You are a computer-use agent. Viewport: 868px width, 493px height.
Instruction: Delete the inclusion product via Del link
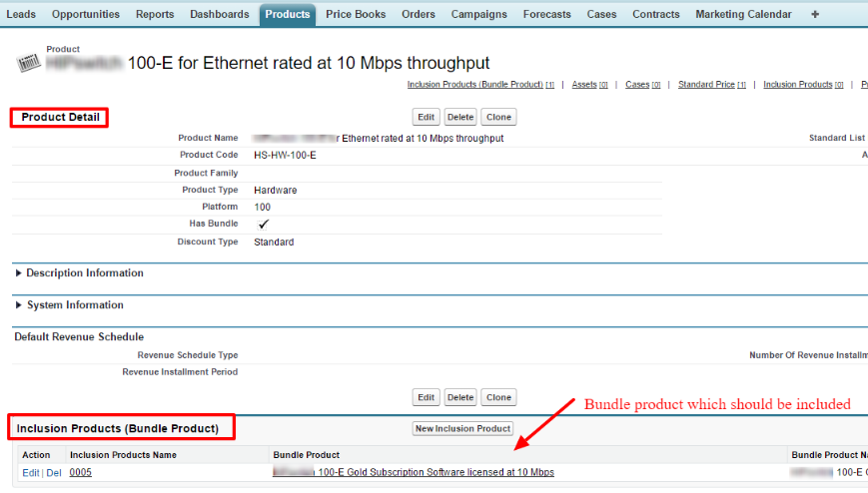pyautogui.click(x=54, y=472)
